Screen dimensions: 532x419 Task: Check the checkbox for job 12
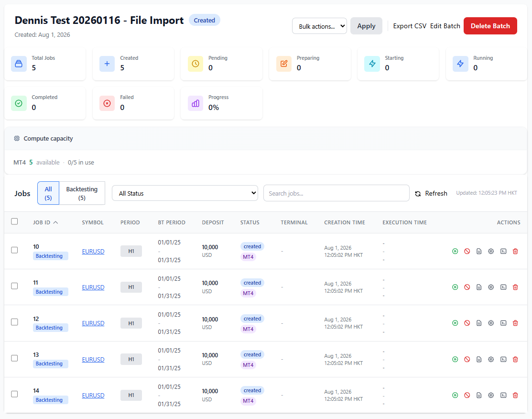(14, 322)
